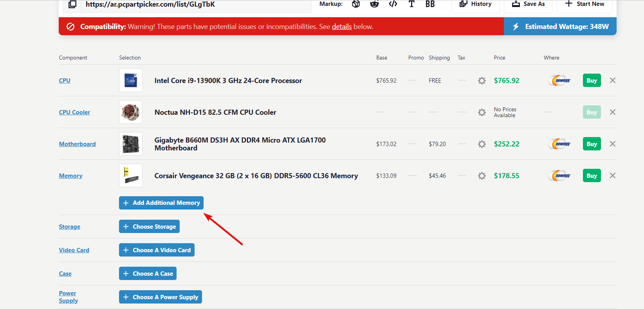This screenshot has width=644, height=309.
Task: Click the copy link icon beside the URL
Action: tap(72, 4)
